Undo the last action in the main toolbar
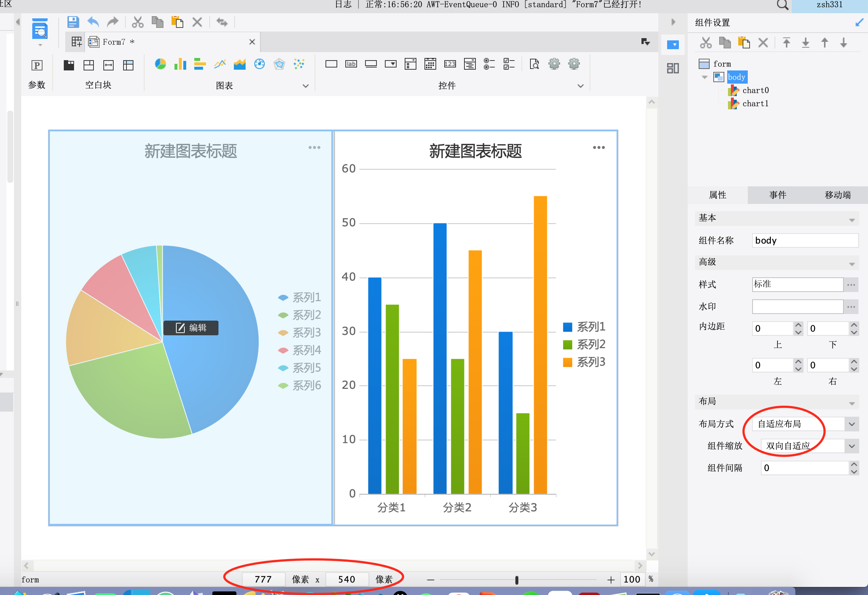 pyautogui.click(x=93, y=22)
